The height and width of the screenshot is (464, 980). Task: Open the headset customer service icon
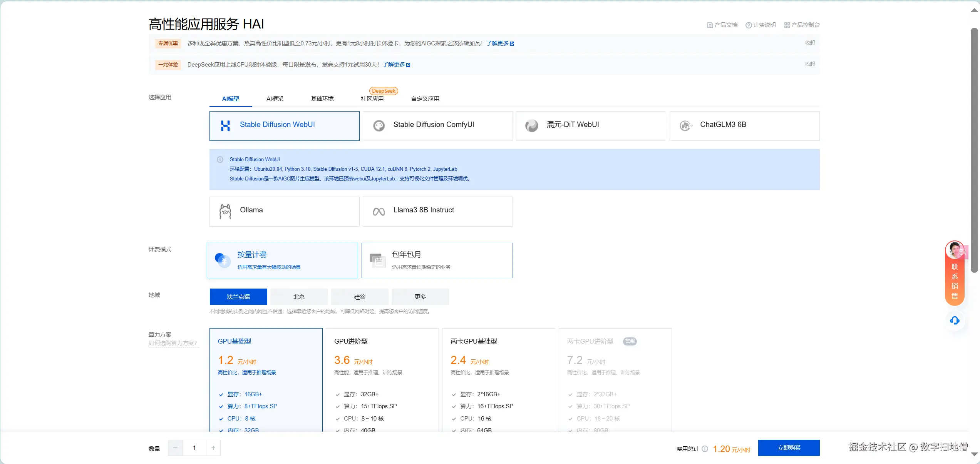[955, 320]
